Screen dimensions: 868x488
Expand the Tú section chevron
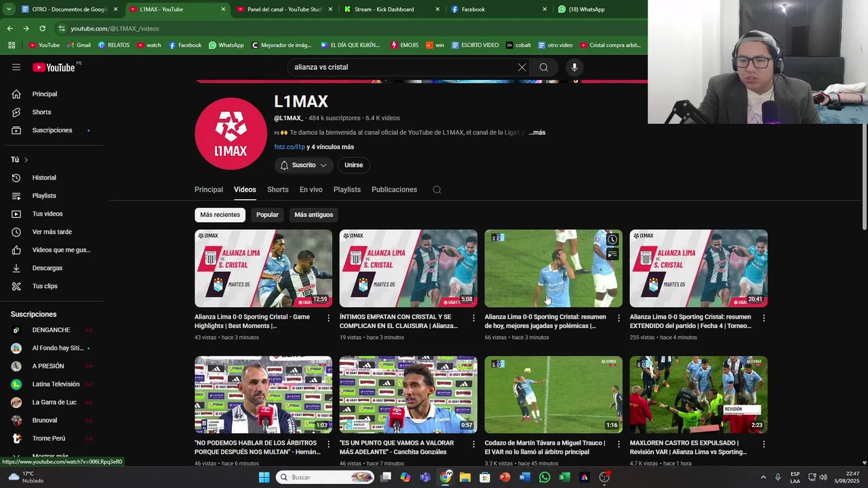tap(26, 160)
